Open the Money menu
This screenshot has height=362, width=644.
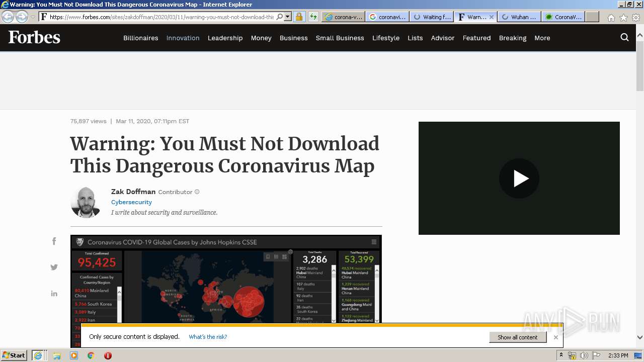point(261,38)
